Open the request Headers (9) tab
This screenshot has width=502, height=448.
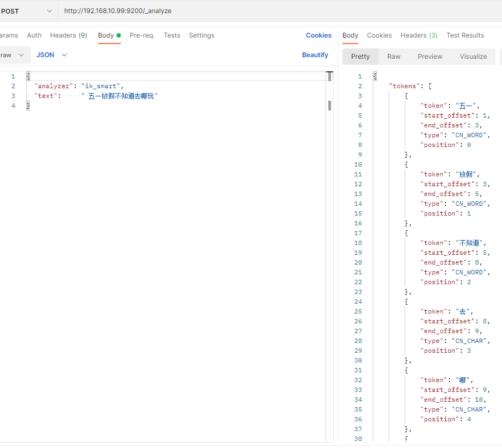(69, 35)
